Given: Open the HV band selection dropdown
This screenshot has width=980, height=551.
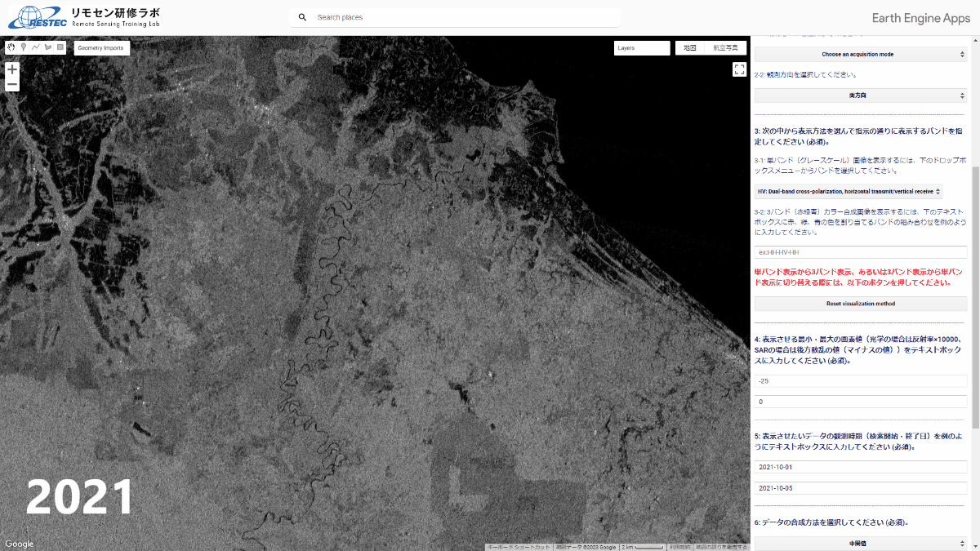Looking at the screenshot, I should (x=849, y=192).
